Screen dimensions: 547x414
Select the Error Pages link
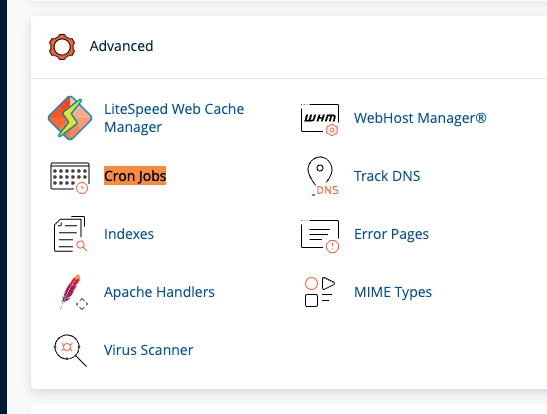click(x=391, y=234)
